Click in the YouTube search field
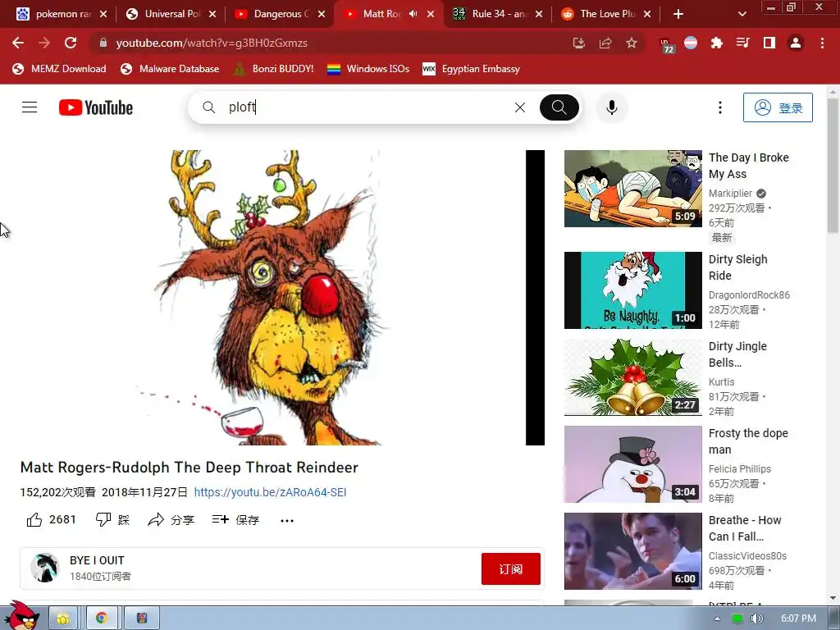This screenshot has height=630, width=840. 364,107
